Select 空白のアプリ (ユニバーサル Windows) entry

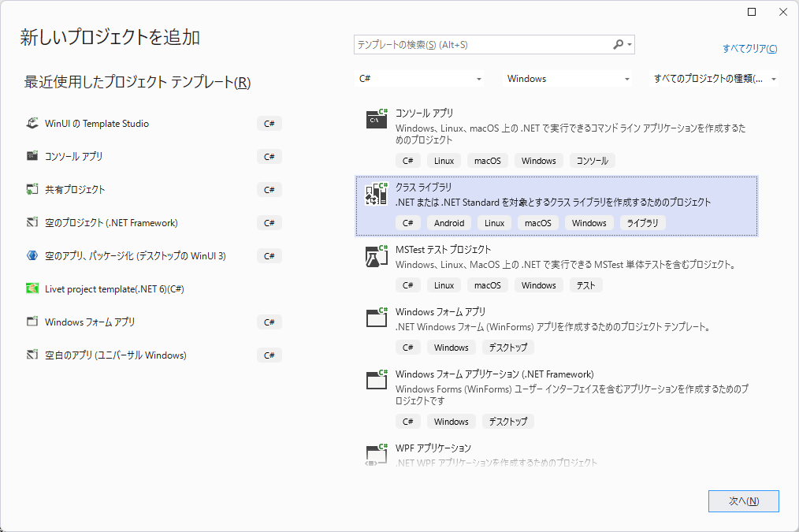click(x=153, y=355)
